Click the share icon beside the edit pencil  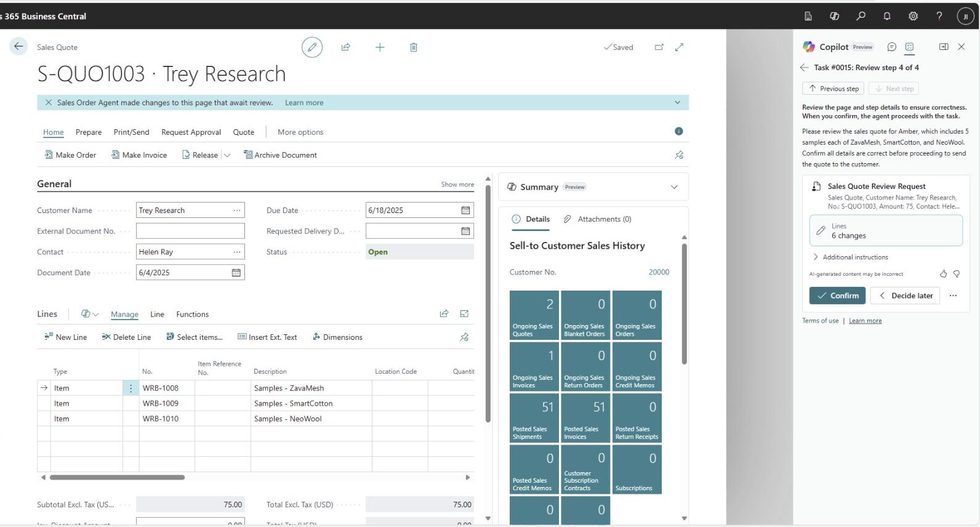(x=346, y=47)
